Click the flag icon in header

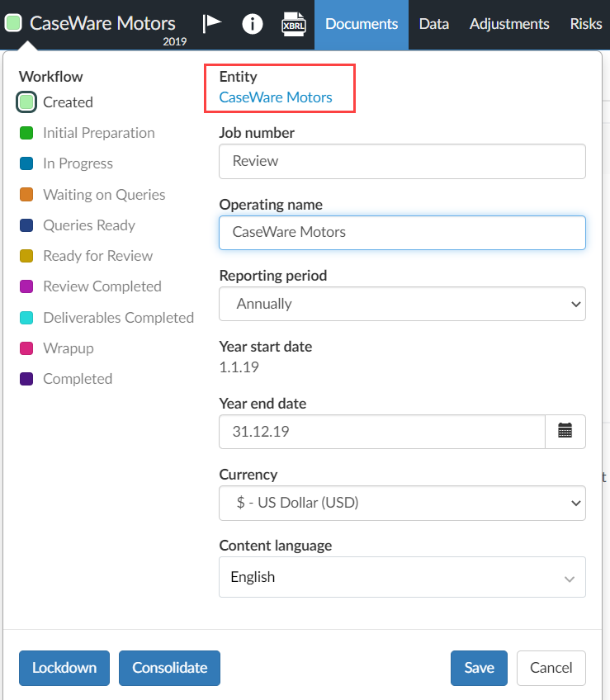point(212,22)
